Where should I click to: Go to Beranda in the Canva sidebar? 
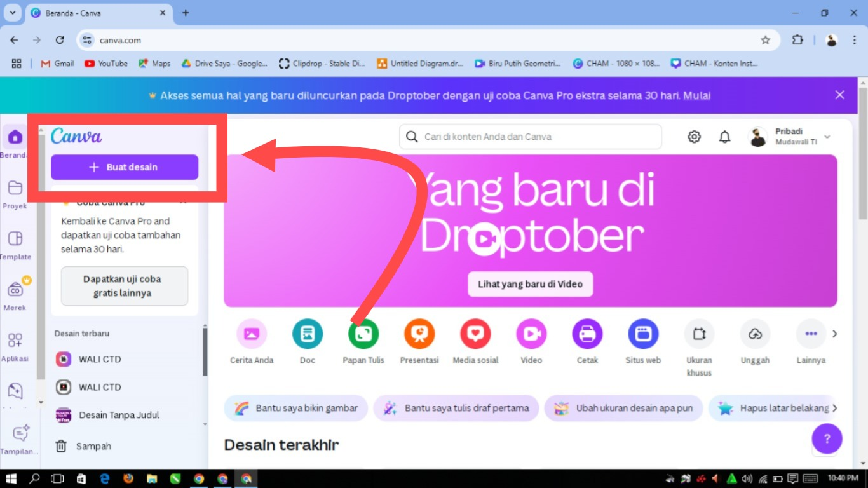[x=15, y=142]
